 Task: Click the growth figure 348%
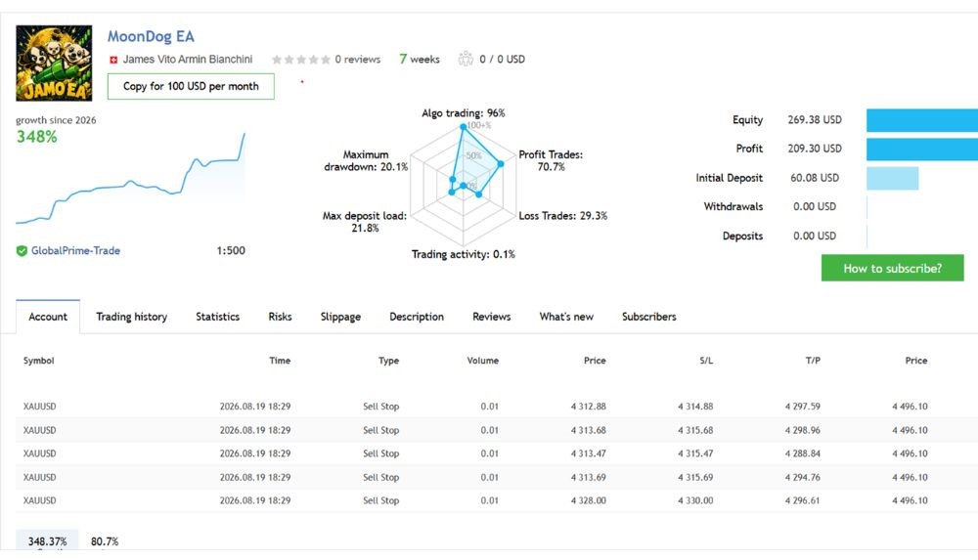(37, 137)
